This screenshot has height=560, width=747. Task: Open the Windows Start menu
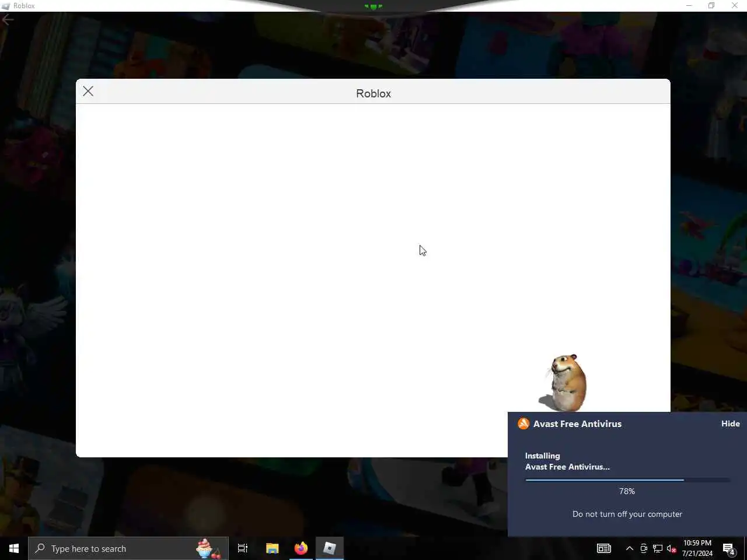[x=14, y=548]
